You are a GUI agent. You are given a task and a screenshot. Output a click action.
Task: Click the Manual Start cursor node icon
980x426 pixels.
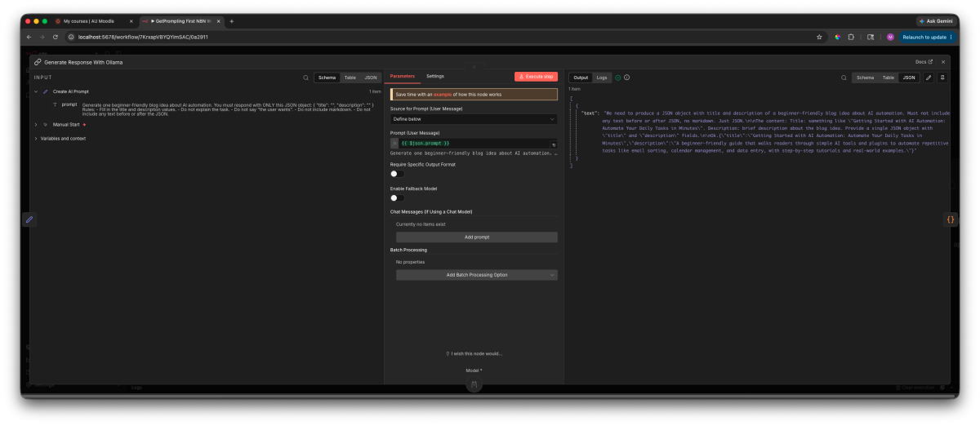coord(46,125)
